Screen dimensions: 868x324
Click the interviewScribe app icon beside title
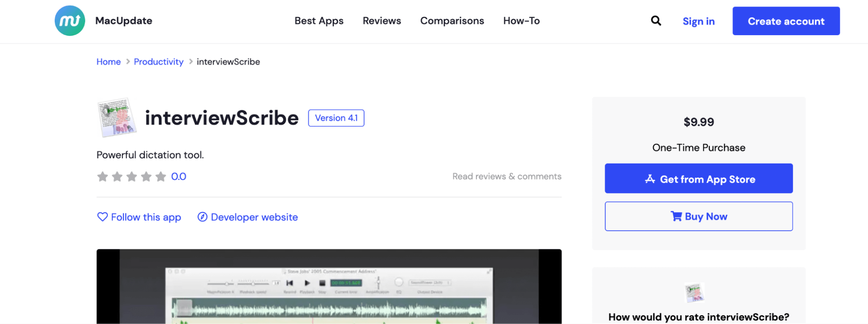tap(117, 118)
